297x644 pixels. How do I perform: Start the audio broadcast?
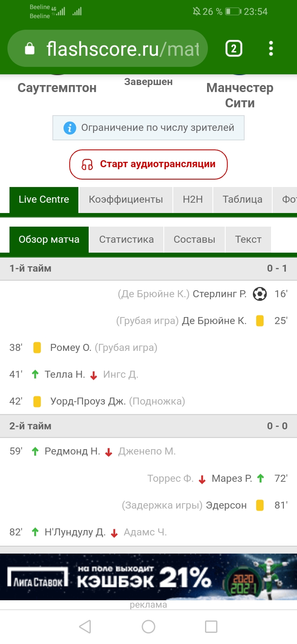pos(148,164)
